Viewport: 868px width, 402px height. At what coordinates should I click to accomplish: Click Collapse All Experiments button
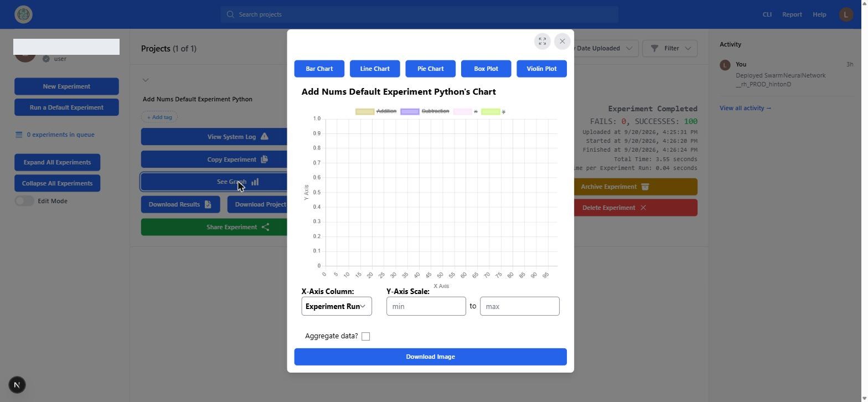click(57, 183)
